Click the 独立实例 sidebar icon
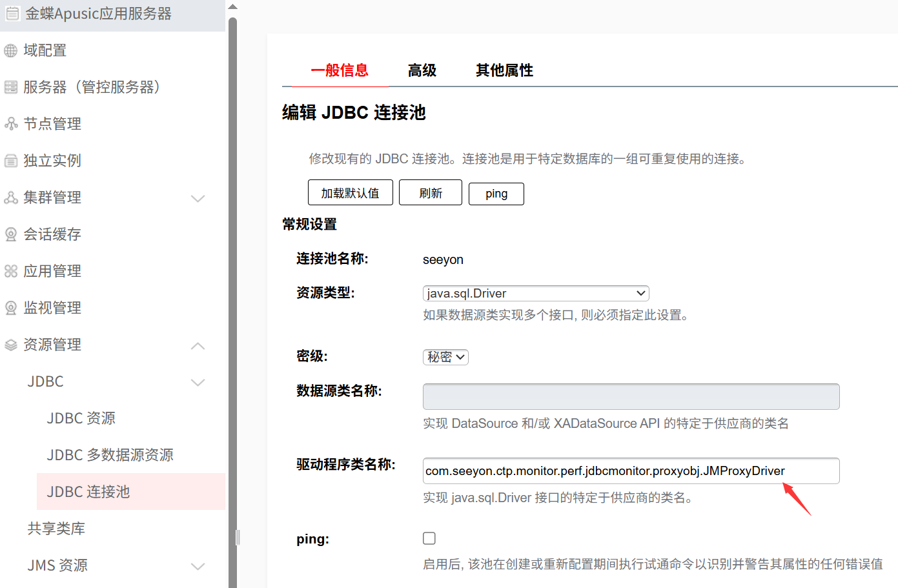Viewport: 898px width, 588px height. click(x=11, y=161)
